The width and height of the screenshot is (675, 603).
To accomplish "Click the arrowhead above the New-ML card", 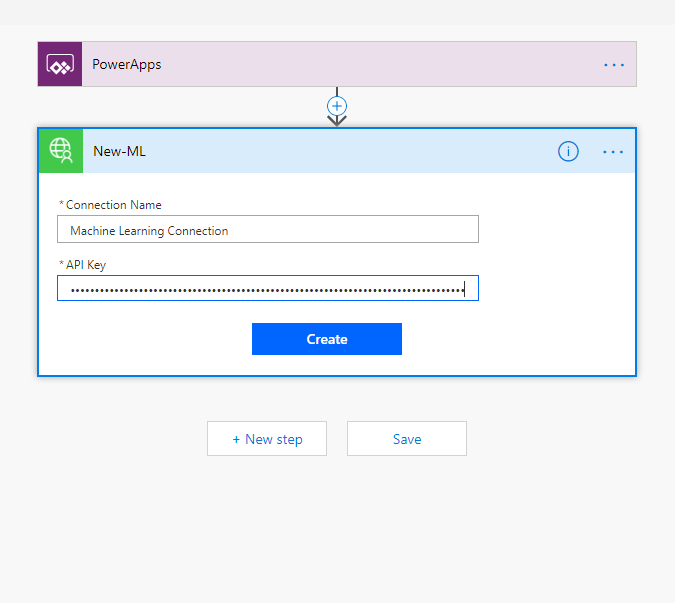I will (337, 121).
